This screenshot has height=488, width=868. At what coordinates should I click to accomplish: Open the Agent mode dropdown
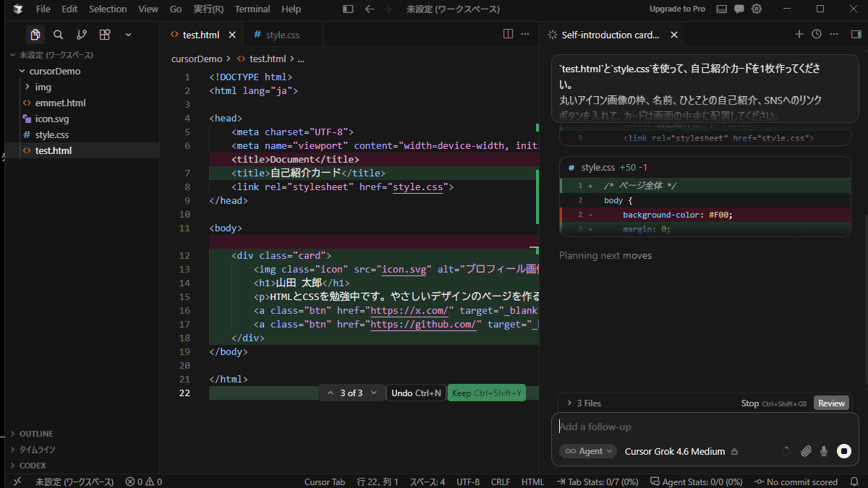click(x=588, y=451)
